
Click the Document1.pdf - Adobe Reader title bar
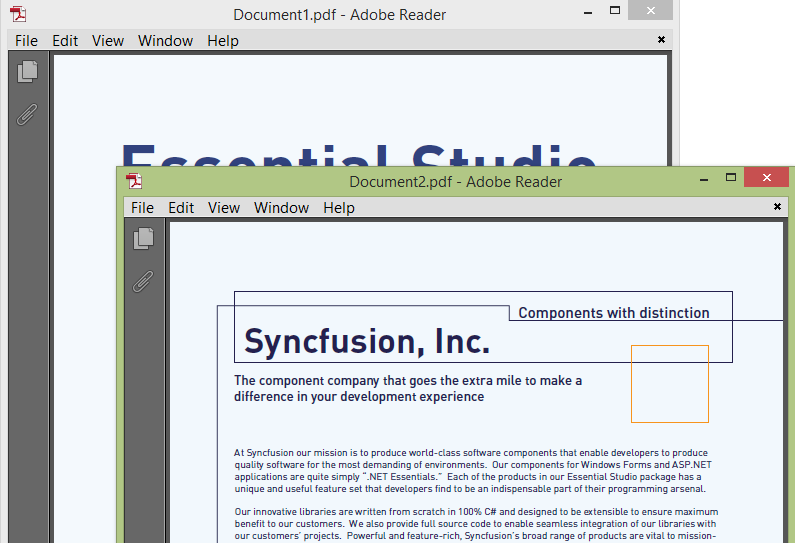tap(340, 15)
